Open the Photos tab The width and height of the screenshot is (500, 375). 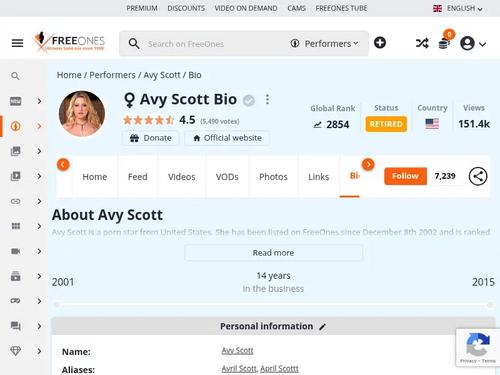pos(273,177)
